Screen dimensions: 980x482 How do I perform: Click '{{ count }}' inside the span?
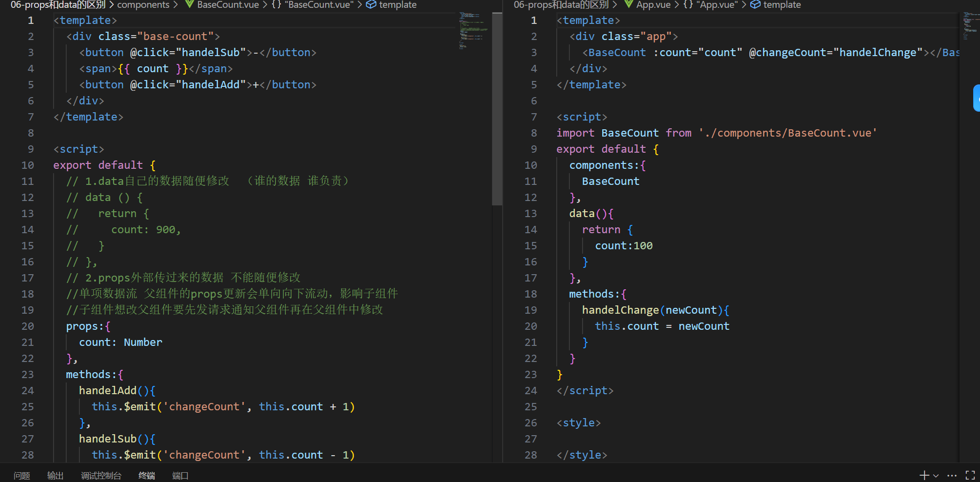point(153,69)
